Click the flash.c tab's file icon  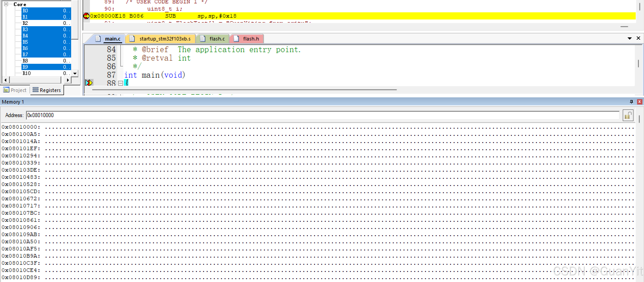(202, 39)
